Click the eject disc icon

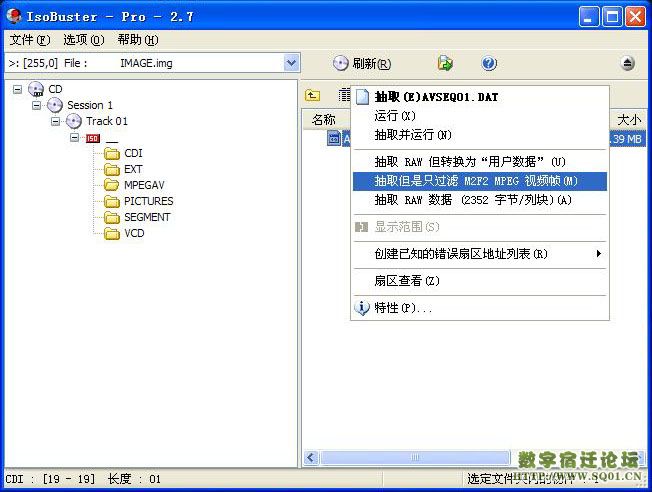coord(628,63)
